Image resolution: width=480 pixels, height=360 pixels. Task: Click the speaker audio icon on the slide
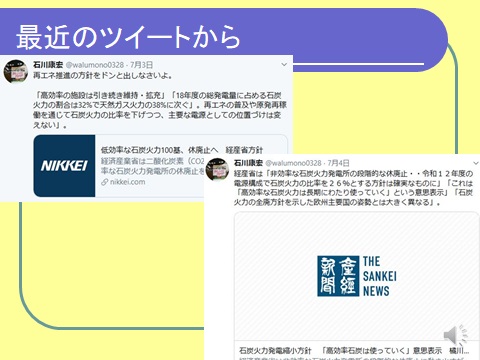click(x=456, y=334)
